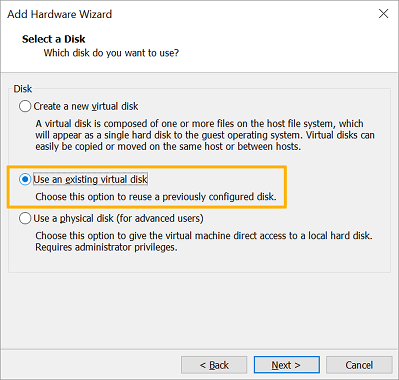Viewport: 399px width, 380px height.
Task: Close the Add Hardware Wizard with X
Action: coord(384,14)
